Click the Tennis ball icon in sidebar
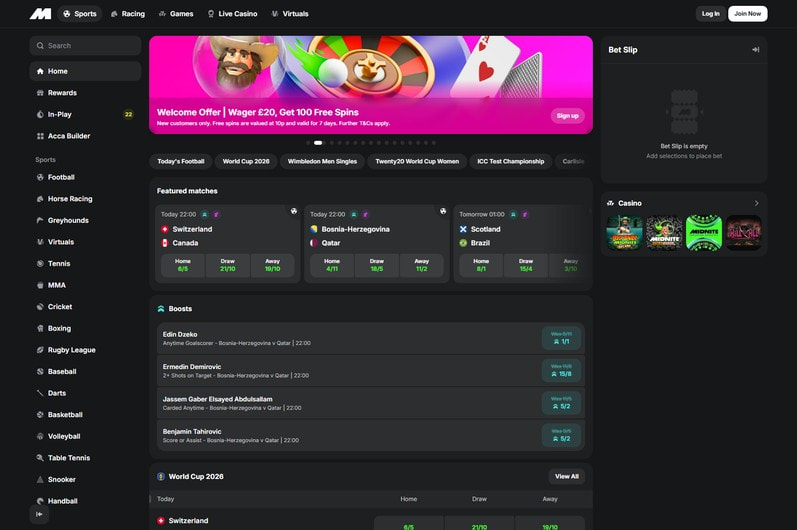 [x=40, y=264]
